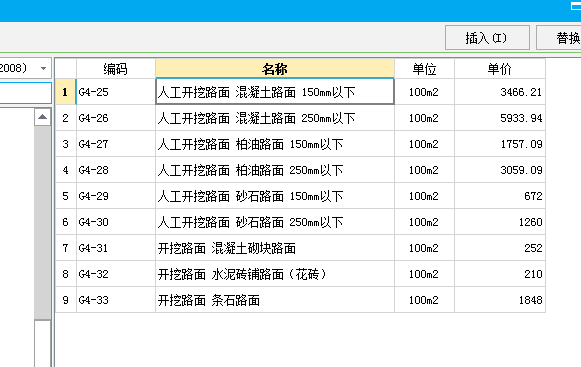Click the left panel scrollbar up arrow
Screen dimensions: 581x367
point(43,117)
